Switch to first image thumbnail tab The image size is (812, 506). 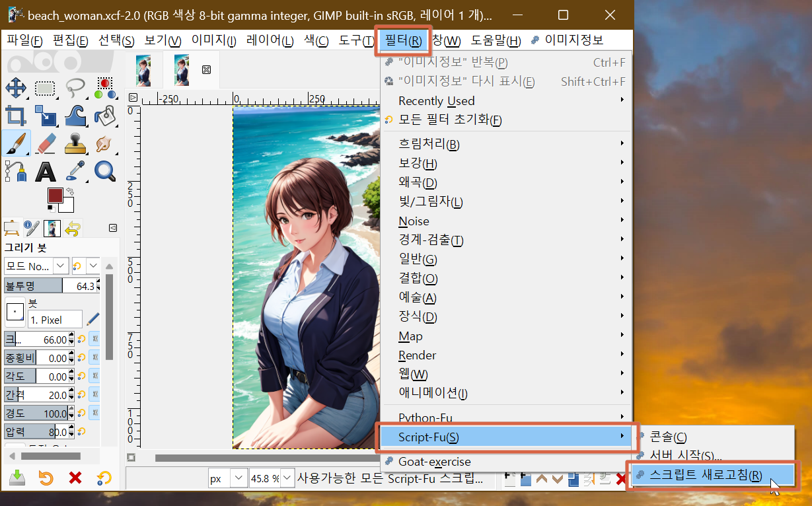click(x=143, y=69)
